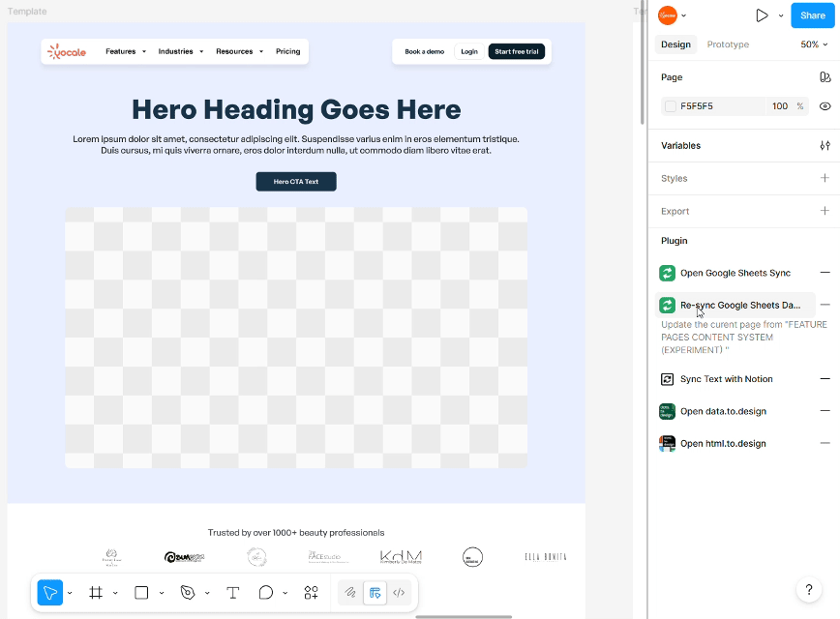
Task: Click the Export section header
Action: pos(675,211)
